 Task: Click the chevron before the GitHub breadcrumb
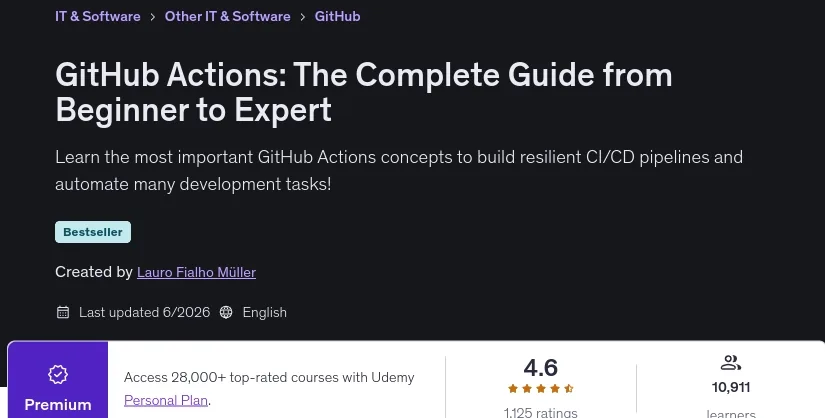point(303,17)
